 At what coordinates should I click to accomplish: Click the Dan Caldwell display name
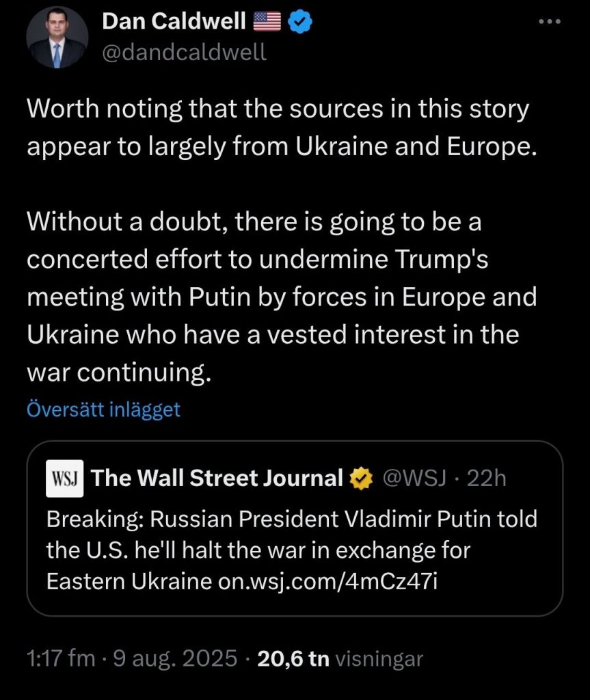pyautogui.click(x=174, y=22)
